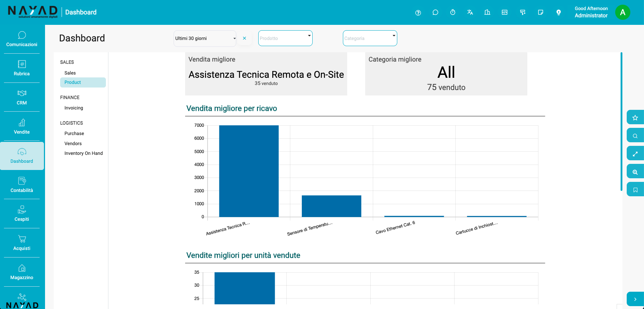Image resolution: width=644 pixels, height=309 pixels.
Task: Open the paint roller theme icon
Action: [523, 13]
